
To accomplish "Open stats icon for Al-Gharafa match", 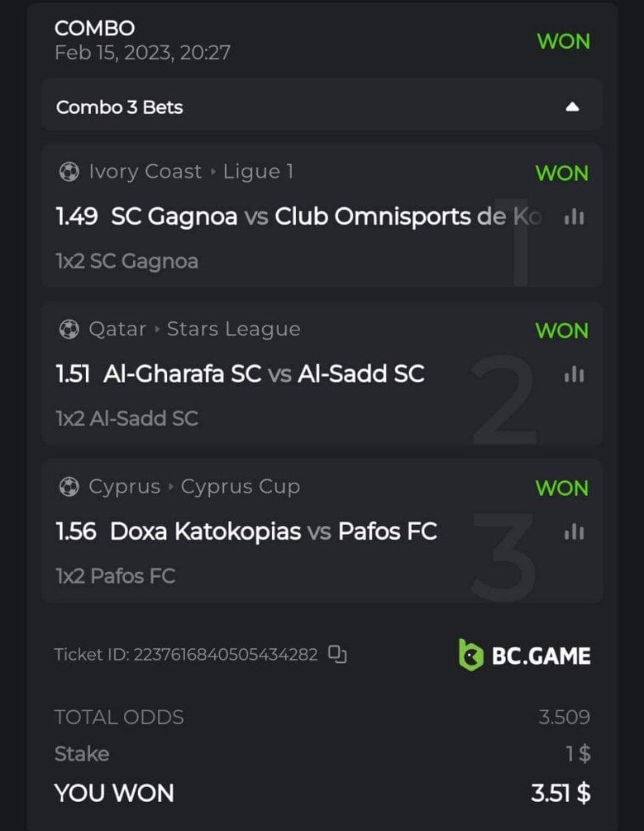I will point(574,375).
